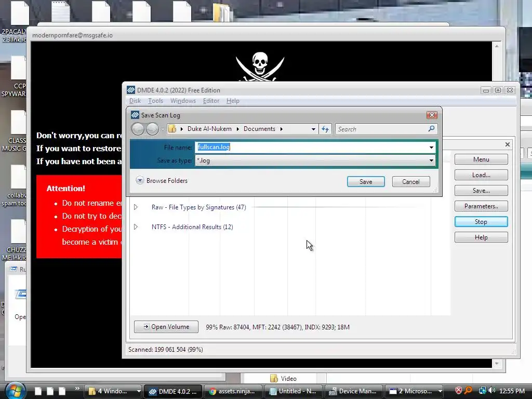Click the Menu button in the scan panel
The width and height of the screenshot is (532, 399).
(x=481, y=159)
